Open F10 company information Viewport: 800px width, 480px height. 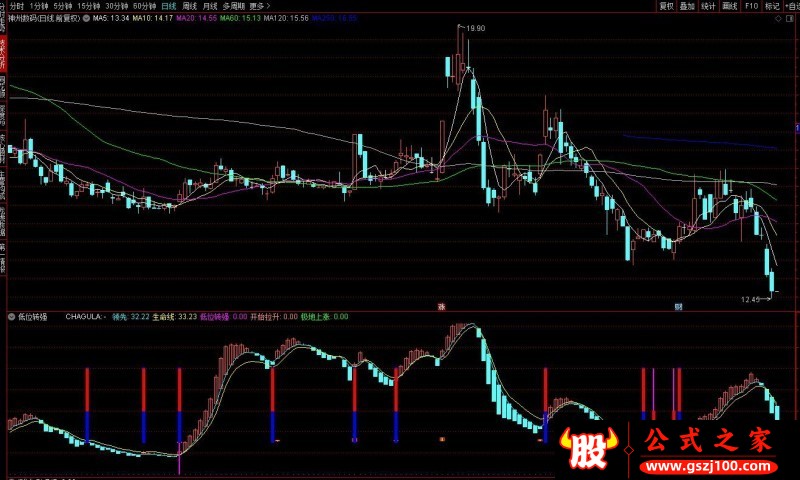pyautogui.click(x=751, y=6)
